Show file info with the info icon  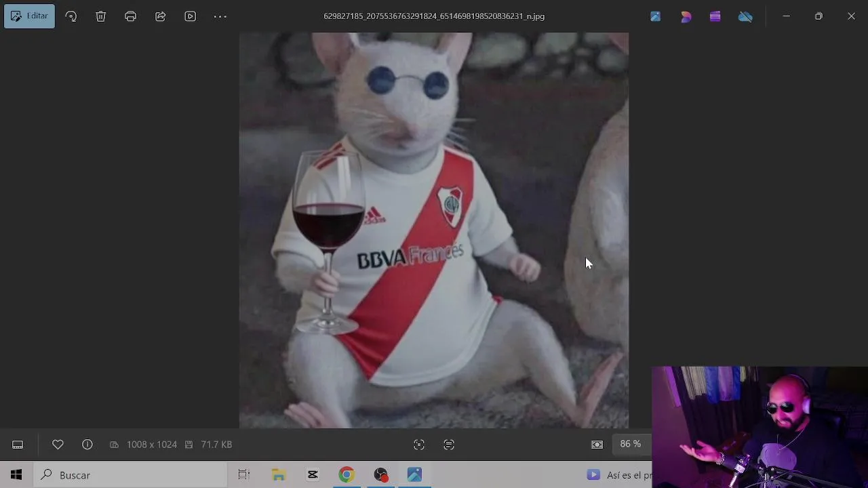(x=87, y=445)
